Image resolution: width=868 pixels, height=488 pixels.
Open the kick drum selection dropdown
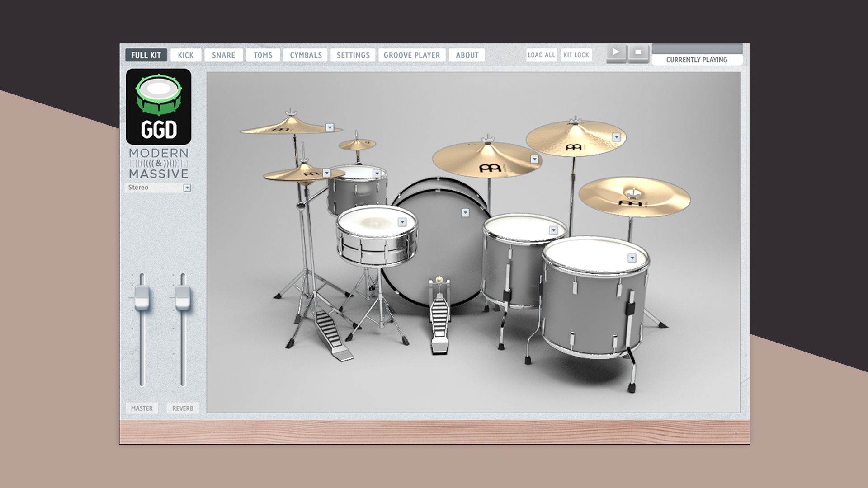pyautogui.click(x=465, y=213)
